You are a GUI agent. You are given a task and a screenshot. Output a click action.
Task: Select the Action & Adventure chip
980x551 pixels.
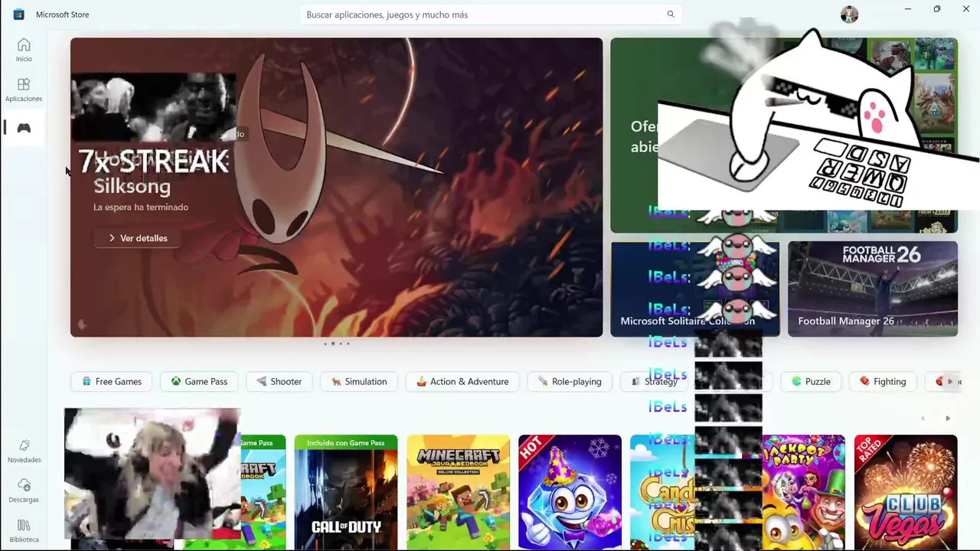462,381
